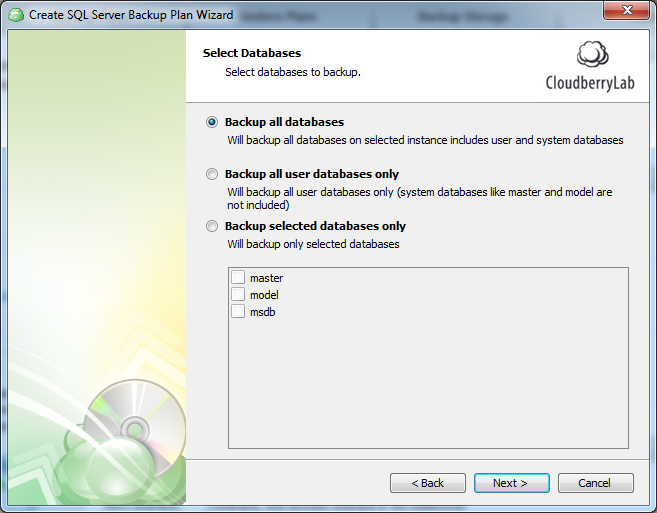Click the CloudberryLab cloud logo

(x=593, y=54)
